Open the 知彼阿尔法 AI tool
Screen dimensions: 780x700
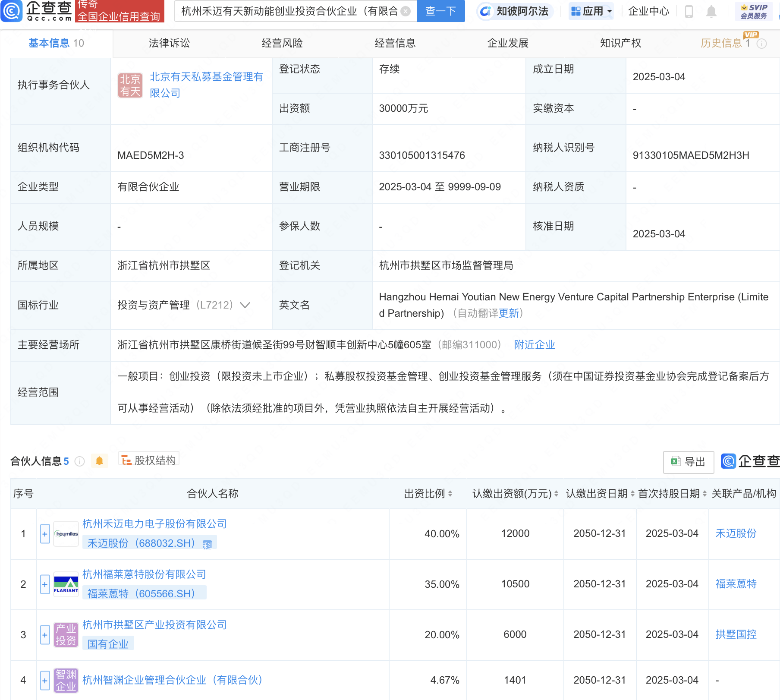pyautogui.click(x=515, y=11)
